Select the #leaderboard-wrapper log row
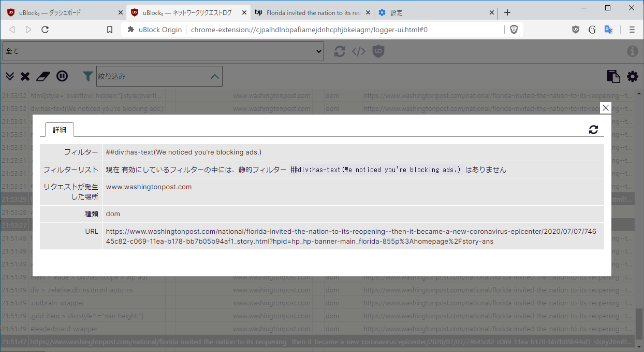 coord(318,329)
